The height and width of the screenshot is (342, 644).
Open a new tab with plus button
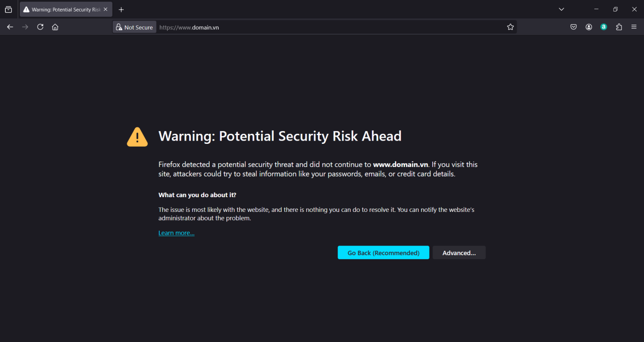(121, 10)
